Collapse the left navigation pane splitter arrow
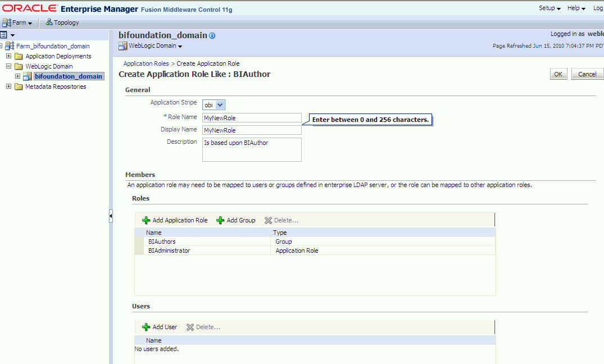 [x=111, y=216]
